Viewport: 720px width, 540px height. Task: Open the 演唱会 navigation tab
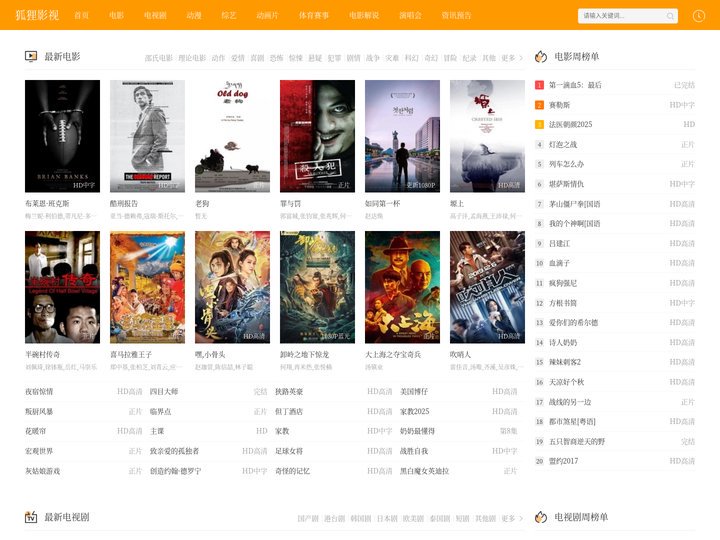coord(410,15)
